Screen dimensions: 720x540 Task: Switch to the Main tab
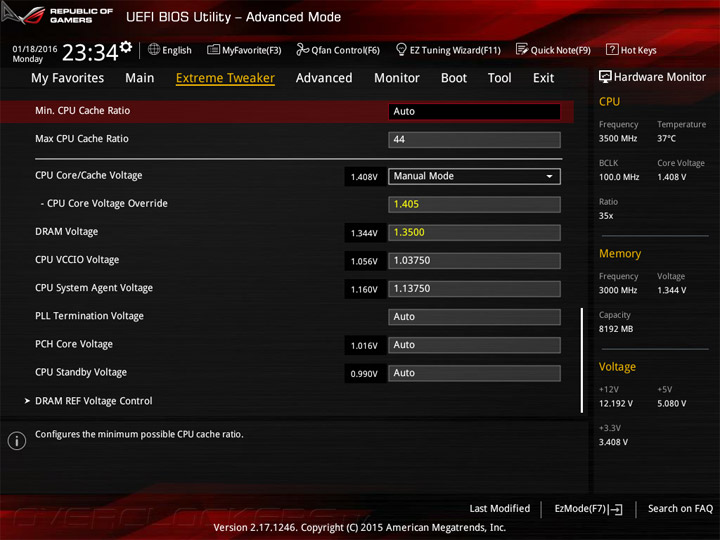tap(140, 78)
